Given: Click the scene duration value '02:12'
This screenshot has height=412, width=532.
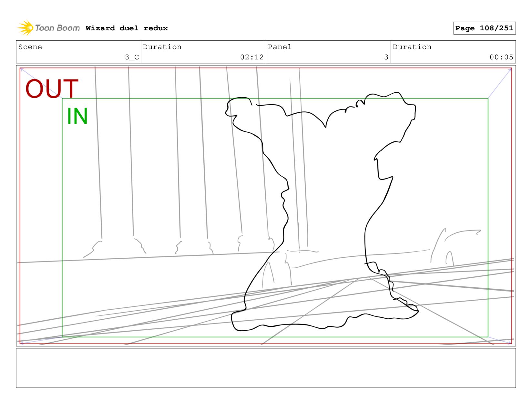Looking at the screenshot, I should point(252,57).
